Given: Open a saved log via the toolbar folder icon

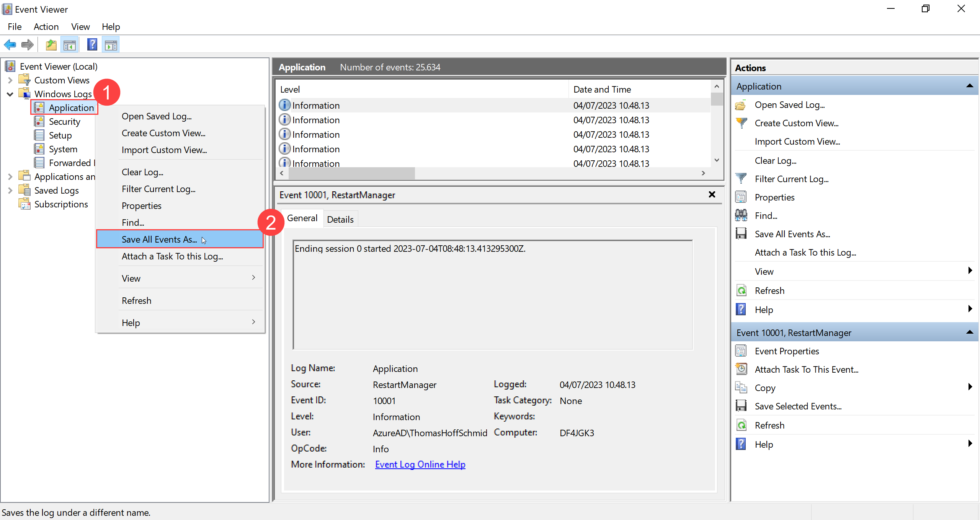Looking at the screenshot, I should (x=51, y=44).
